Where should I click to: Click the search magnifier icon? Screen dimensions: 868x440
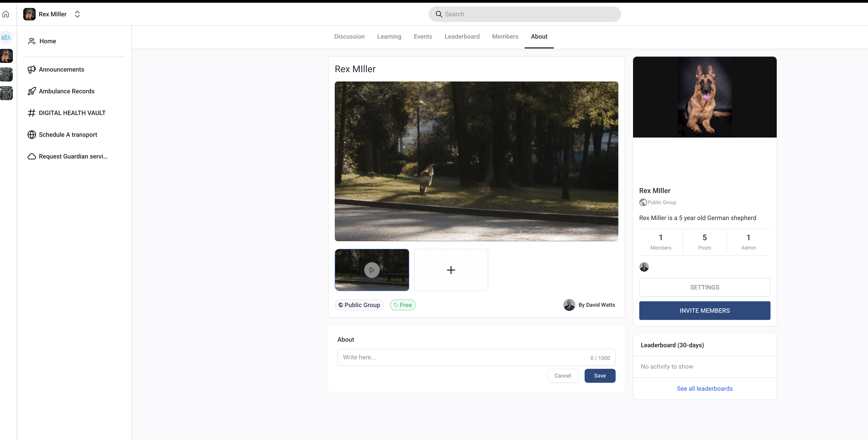(x=439, y=14)
